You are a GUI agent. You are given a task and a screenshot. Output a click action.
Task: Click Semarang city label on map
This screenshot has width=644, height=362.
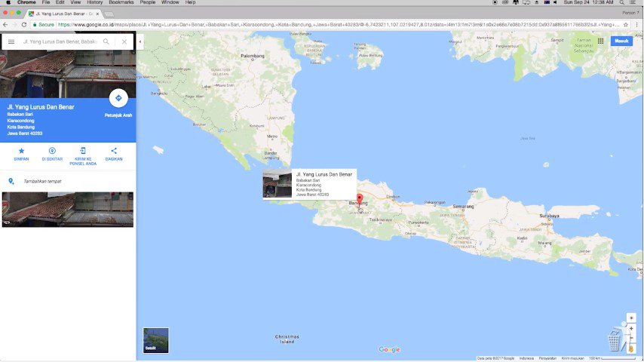point(463,207)
